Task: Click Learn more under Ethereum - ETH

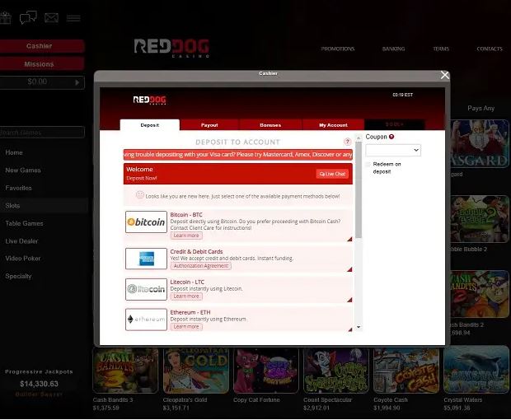Action: coord(186,327)
